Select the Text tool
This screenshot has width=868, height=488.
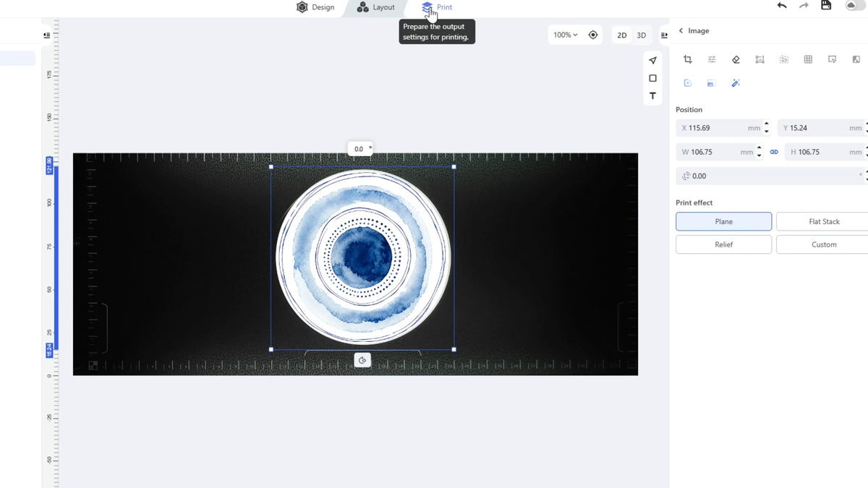click(652, 96)
